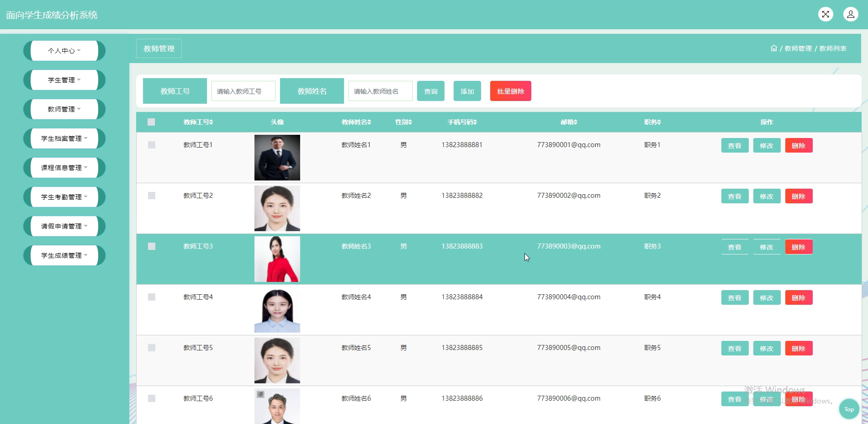Viewport: 868px width, 424px height.
Task: Focus the 请输入教师工号 input field
Action: coord(243,91)
